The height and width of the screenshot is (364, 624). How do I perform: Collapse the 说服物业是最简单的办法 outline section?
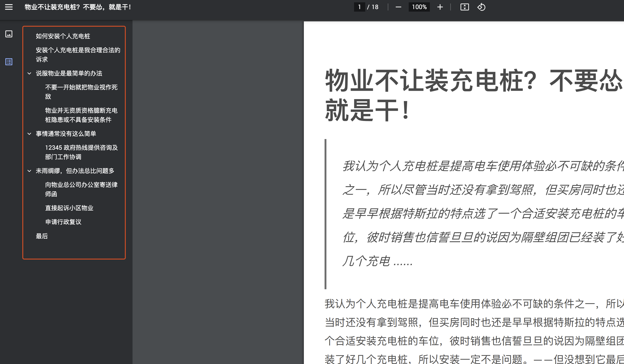tap(30, 73)
